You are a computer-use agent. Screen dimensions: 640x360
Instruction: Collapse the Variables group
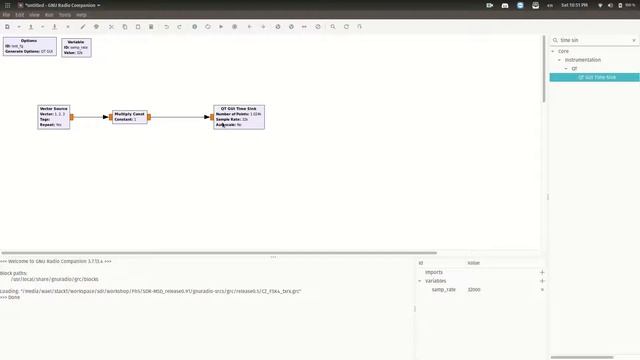pos(420,281)
